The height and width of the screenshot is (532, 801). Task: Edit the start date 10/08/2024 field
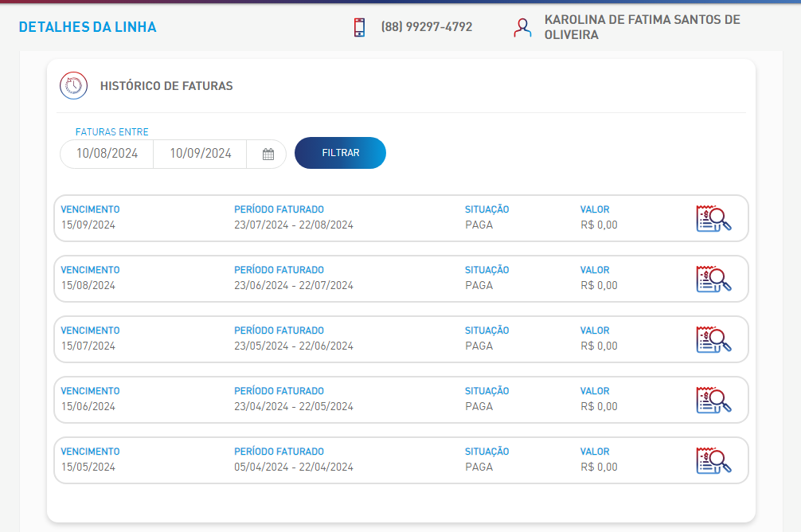pos(107,154)
